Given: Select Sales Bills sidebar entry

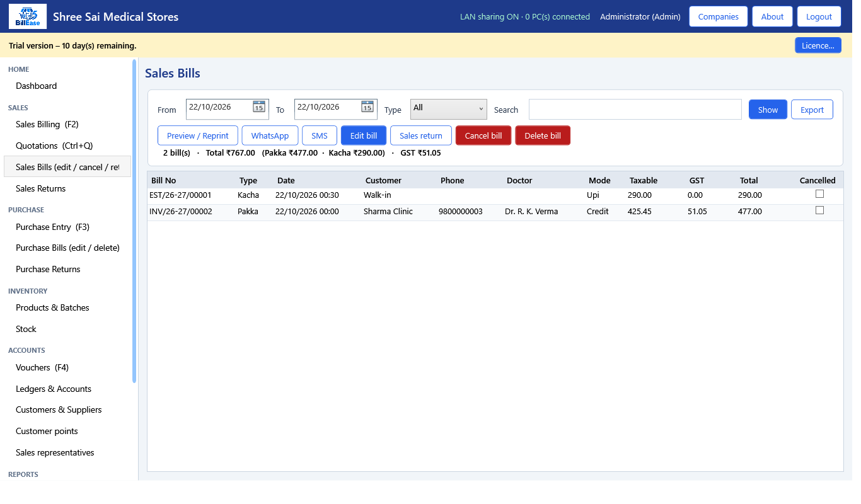Looking at the screenshot, I should [67, 167].
